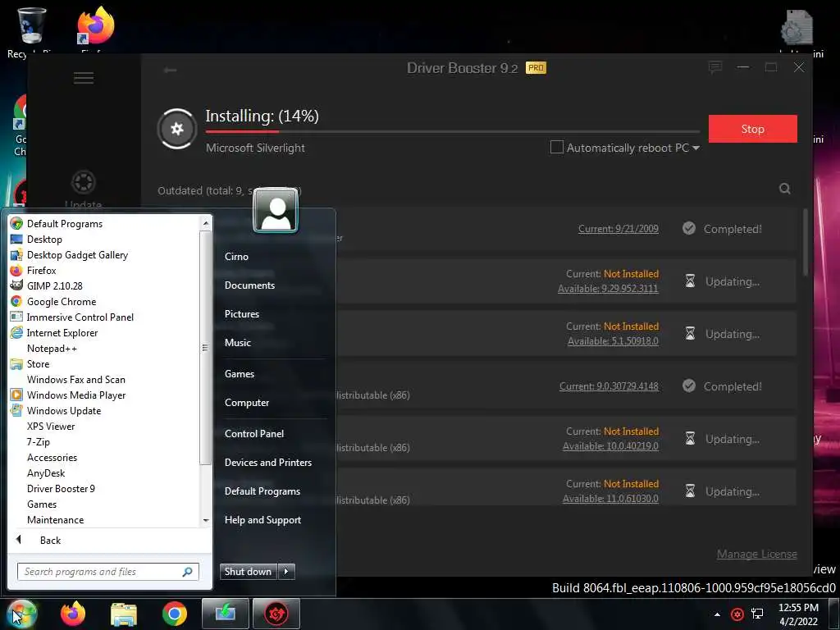Open Immersive Control Panel

(80, 317)
